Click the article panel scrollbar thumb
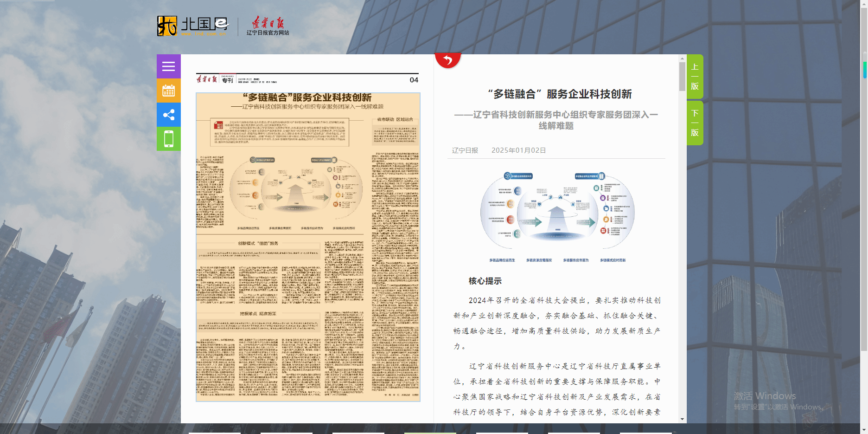This screenshot has height=434, width=868. [682, 77]
